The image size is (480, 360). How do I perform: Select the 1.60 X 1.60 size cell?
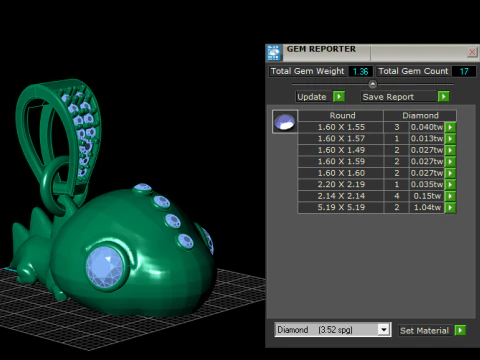click(x=341, y=173)
